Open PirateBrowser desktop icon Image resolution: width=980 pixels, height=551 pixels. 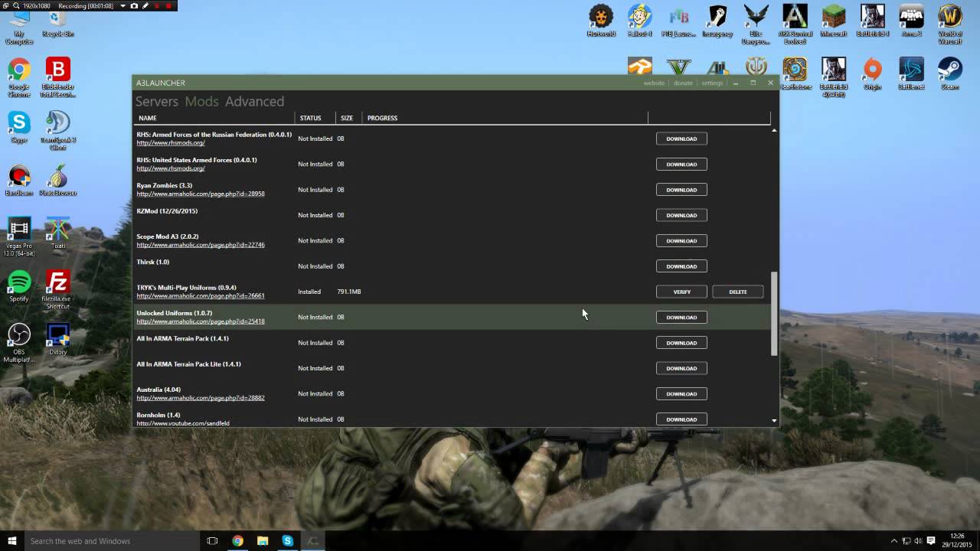point(57,180)
